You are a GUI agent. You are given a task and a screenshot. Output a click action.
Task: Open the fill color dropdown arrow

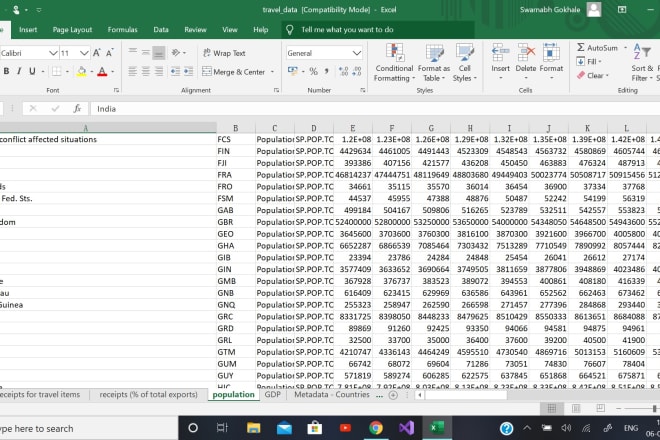pyautogui.click(x=91, y=72)
